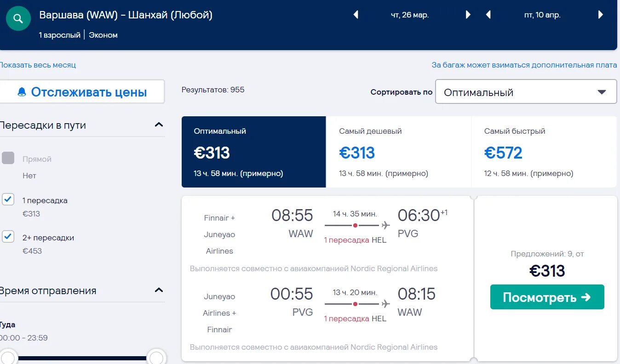The width and height of the screenshot is (620, 364).
Task: Open the baggage fee notice link
Action: (x=524, y=65)
